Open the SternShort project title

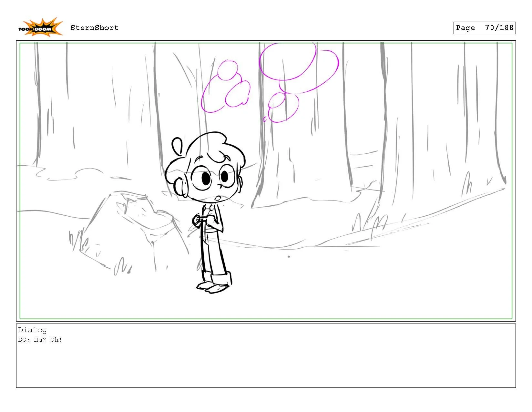click(x=95, y=28)
